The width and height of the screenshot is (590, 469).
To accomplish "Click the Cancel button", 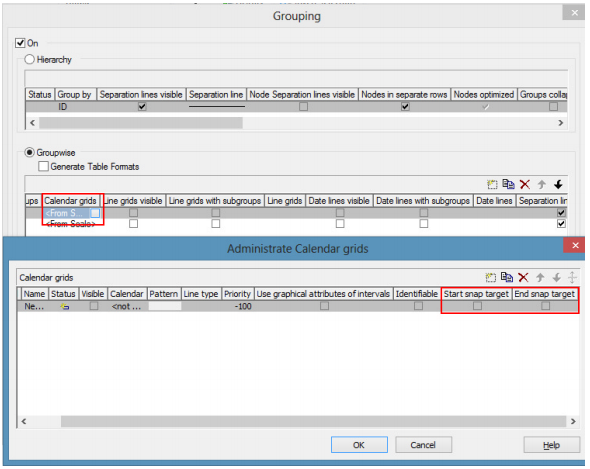I will 423,445.
